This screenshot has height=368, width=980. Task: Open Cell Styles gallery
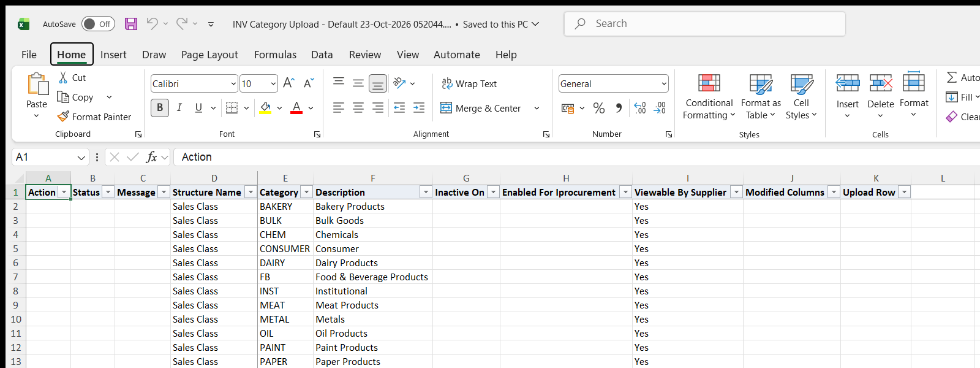coord(801,97)
